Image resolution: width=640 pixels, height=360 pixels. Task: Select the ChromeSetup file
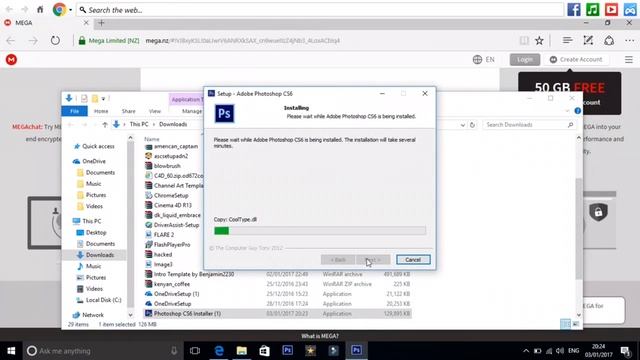[x=171, y=196]
